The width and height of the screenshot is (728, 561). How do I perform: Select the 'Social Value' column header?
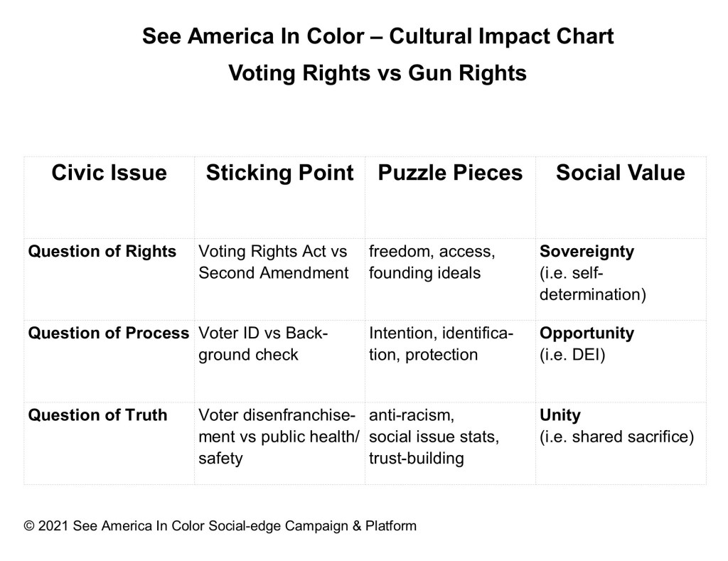pyautogui.click(x=621, y=173)
